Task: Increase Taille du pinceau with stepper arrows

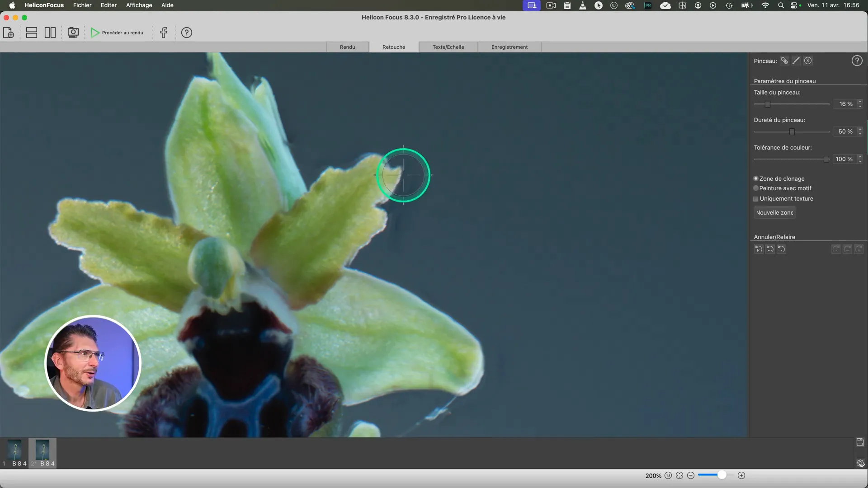Action: pos(860,102)
